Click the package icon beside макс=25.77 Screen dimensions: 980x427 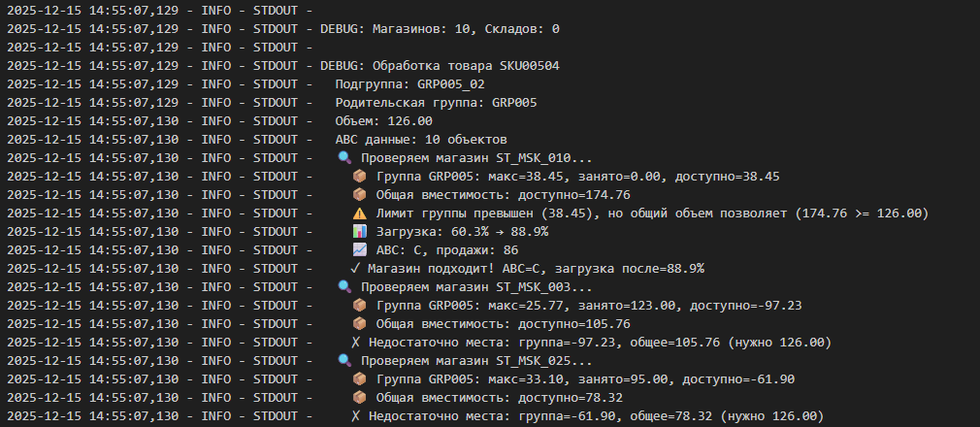pos(359,306)
